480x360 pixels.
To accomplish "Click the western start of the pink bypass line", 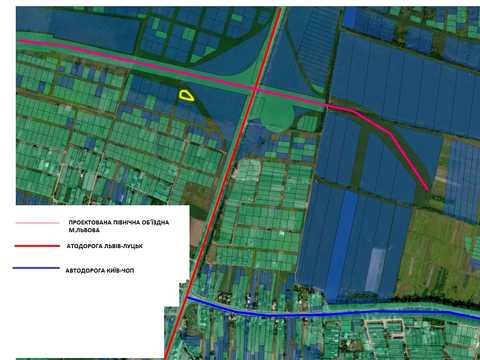I will (x=19, y=41).
